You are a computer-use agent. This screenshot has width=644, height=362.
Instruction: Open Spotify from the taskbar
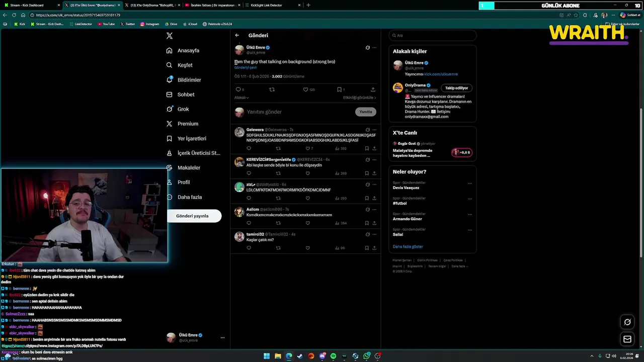[x=333, y=356]
